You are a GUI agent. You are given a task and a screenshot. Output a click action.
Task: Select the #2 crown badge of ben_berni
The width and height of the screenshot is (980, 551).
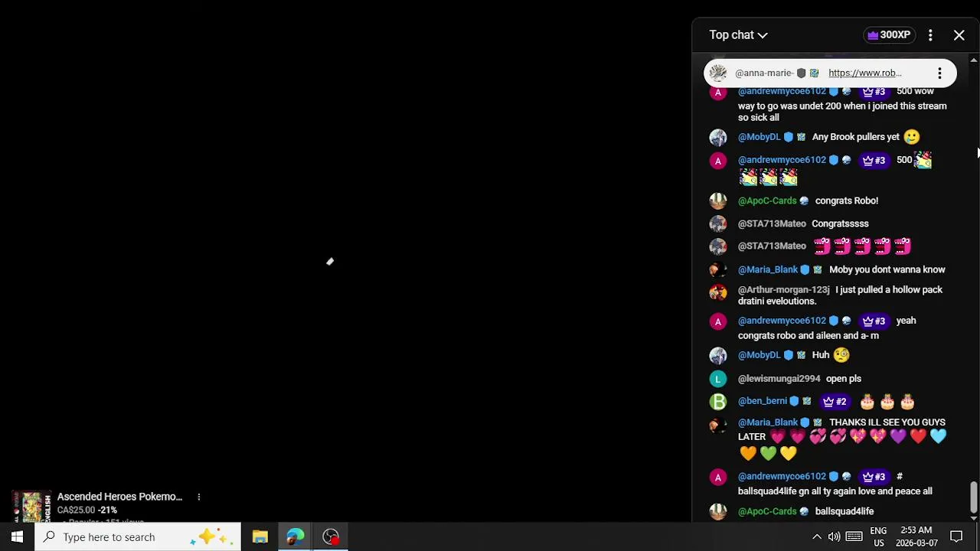point(835,401)
